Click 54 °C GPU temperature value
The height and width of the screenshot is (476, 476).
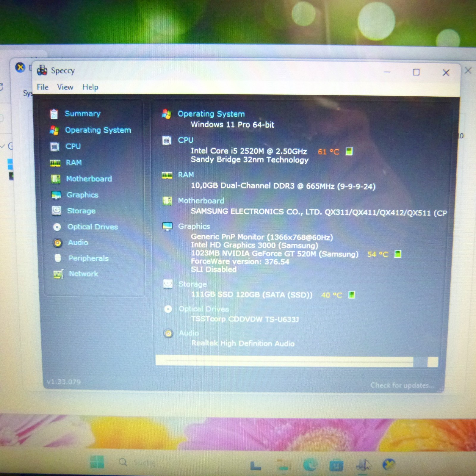378,254
